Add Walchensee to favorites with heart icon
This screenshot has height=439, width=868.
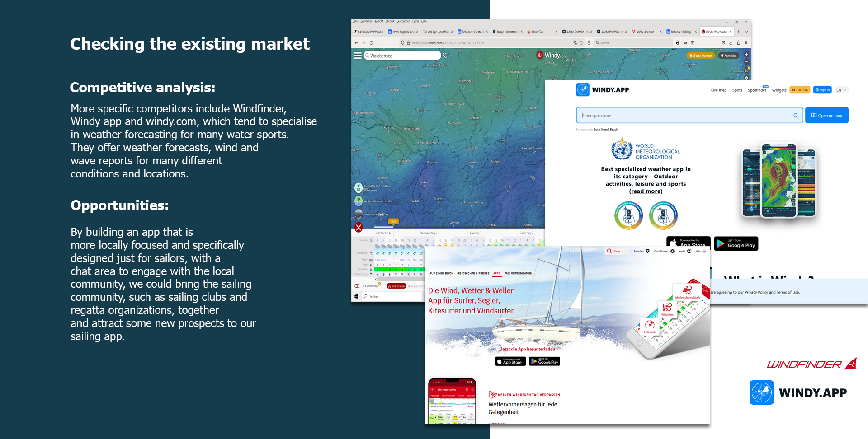pos(446,56)
